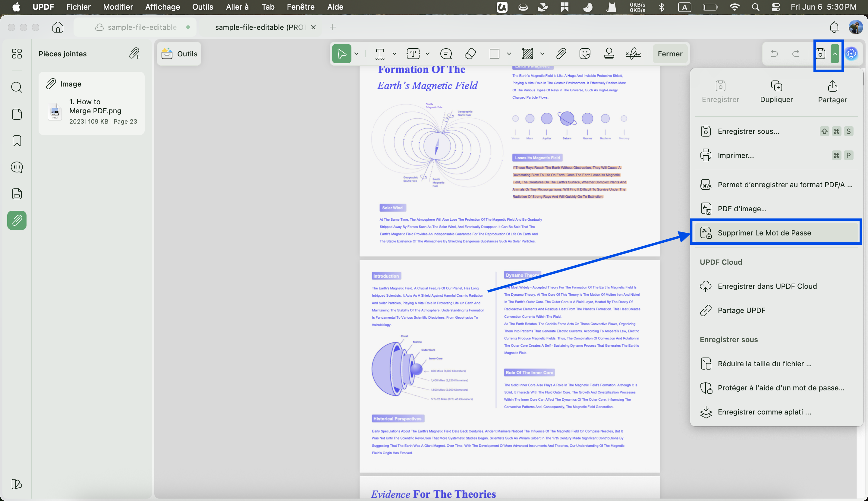Toggle the thumbnails grid panel
This screenshot has width=868, height=501.
pyautogui.click(x=17, y=54)
